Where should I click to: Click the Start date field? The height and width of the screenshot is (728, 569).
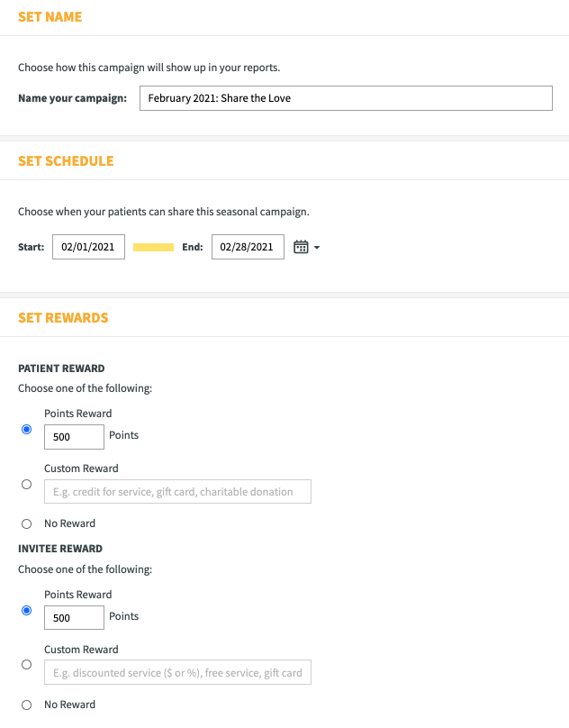point(88,247)
